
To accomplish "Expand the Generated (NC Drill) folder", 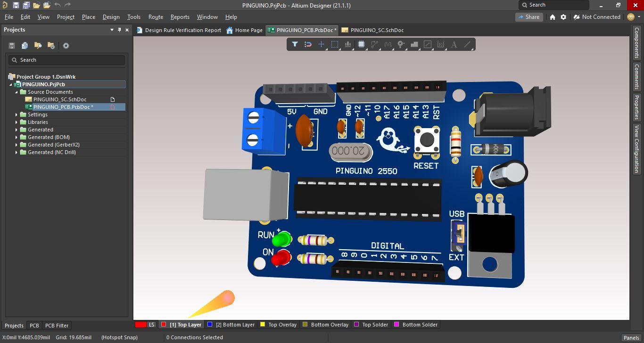I will 17,153.
